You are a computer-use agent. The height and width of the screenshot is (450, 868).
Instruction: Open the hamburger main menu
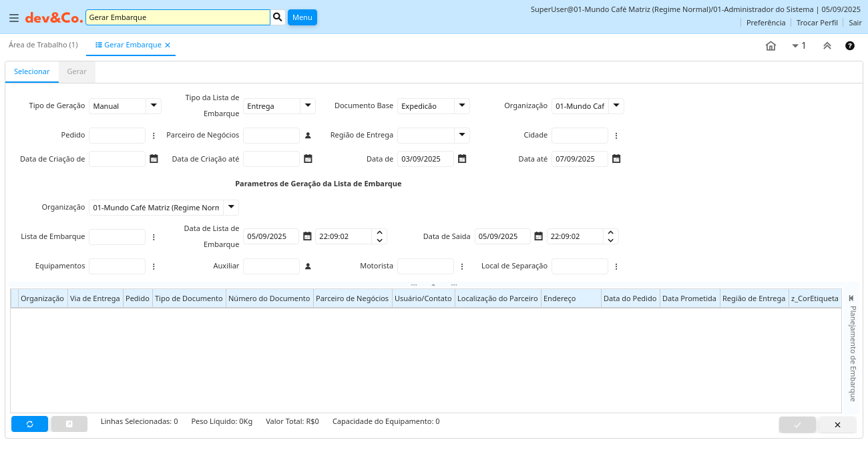pos(13,18)
